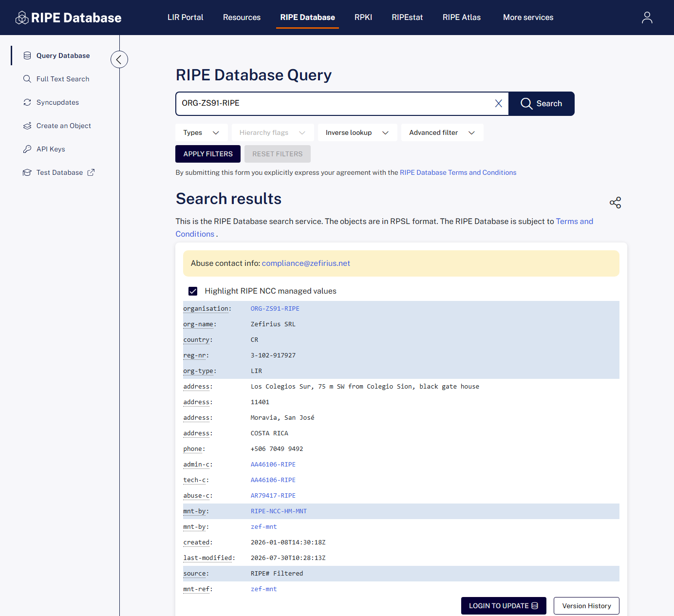Collapse the sidebar with the arrow button
The height and width of the screenshot is (616, 674).
tap(119, 59)
